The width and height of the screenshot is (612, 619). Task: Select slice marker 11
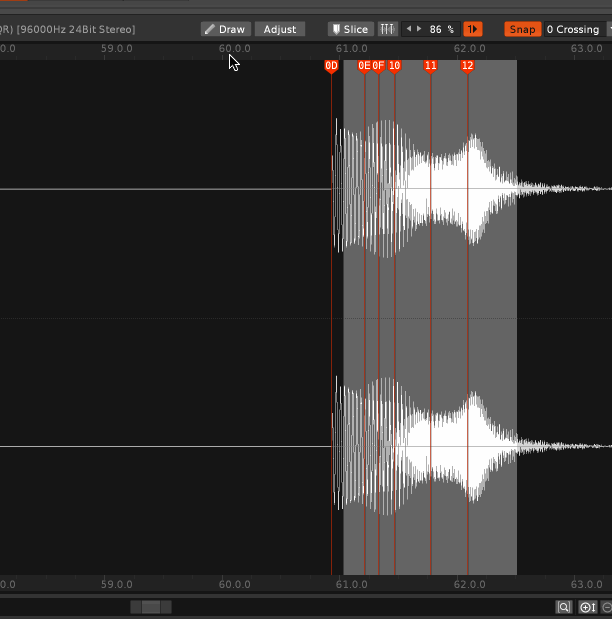pos(430,66)
